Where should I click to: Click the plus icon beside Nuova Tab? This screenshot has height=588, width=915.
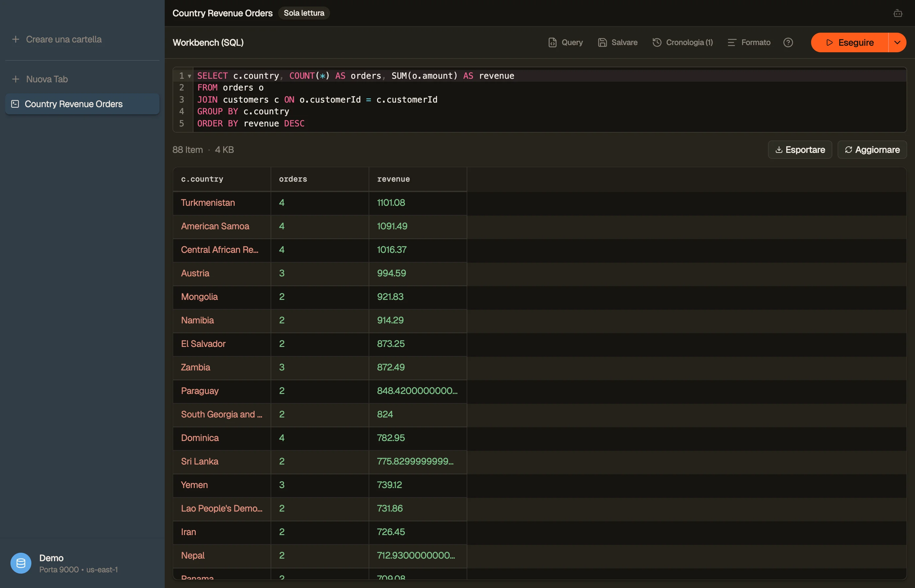pyautogui.click(x=16, y=79)
